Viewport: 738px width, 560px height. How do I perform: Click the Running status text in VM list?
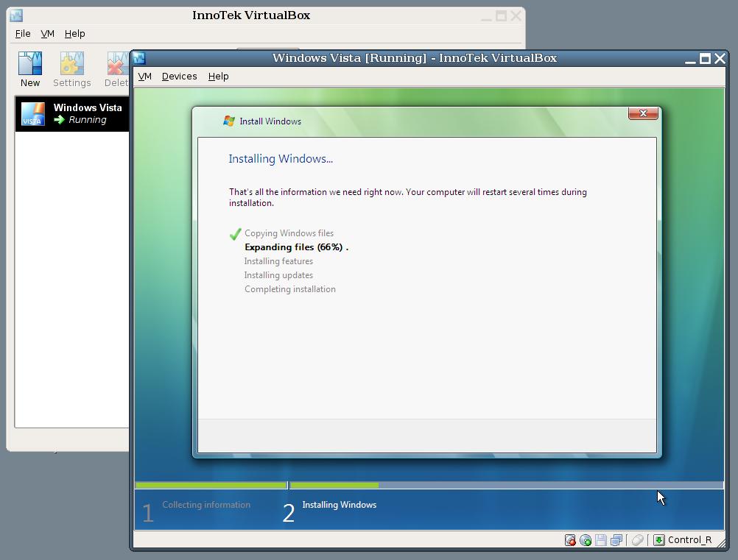[x=88, y=120]
